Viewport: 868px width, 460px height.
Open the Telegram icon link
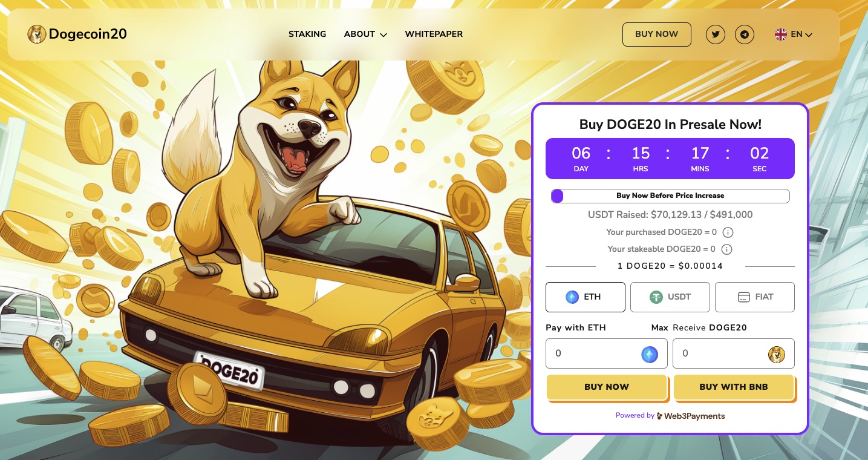point(745,34)
